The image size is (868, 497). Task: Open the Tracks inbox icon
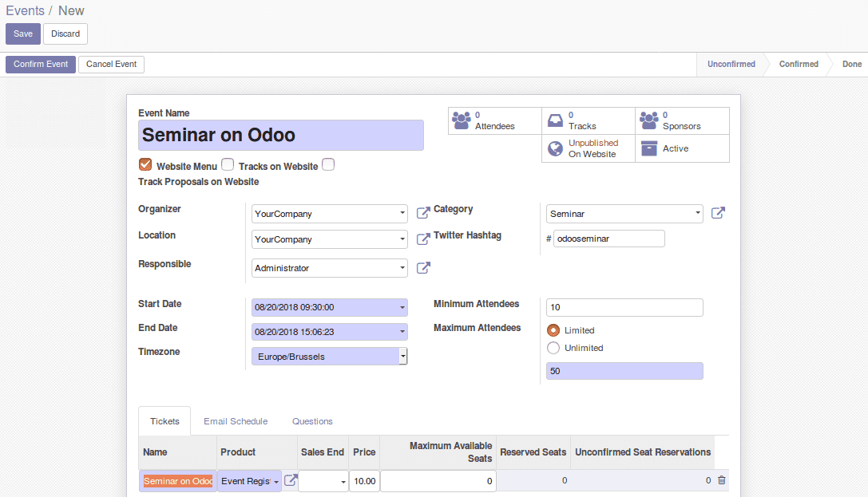555,120
